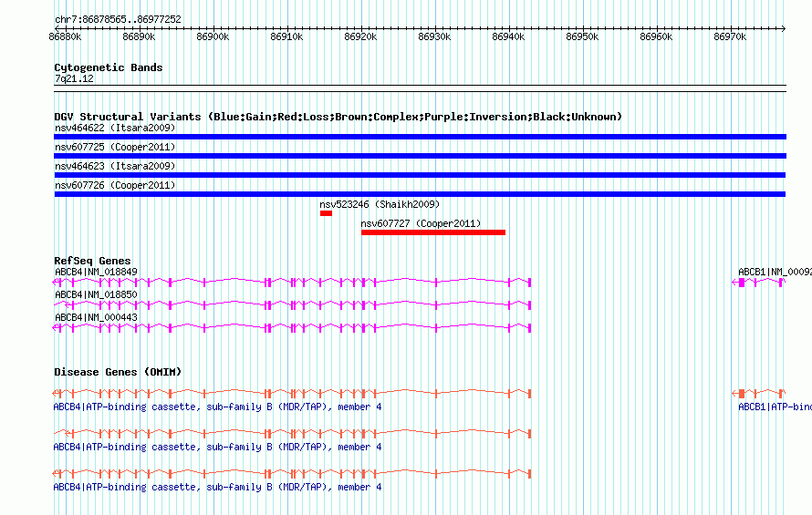This screenshot has height=515, width=812.
Task: Click the DGV Structural Variants track title
Action: 338,117
